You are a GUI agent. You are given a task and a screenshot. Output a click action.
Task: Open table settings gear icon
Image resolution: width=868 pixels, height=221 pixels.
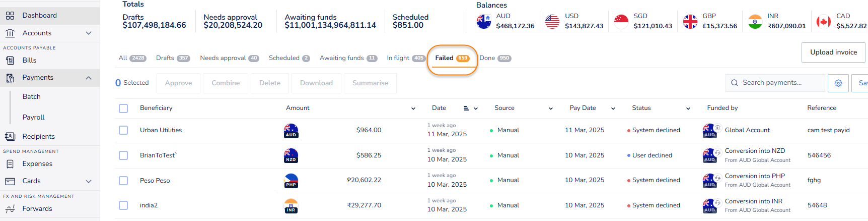coord(838,83)
